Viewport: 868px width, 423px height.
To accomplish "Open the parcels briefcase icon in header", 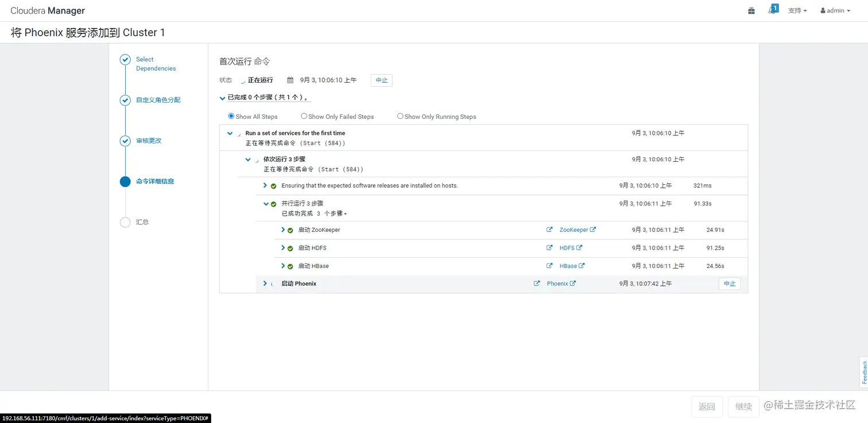I will pyautogui.click(x=751, y=10).
